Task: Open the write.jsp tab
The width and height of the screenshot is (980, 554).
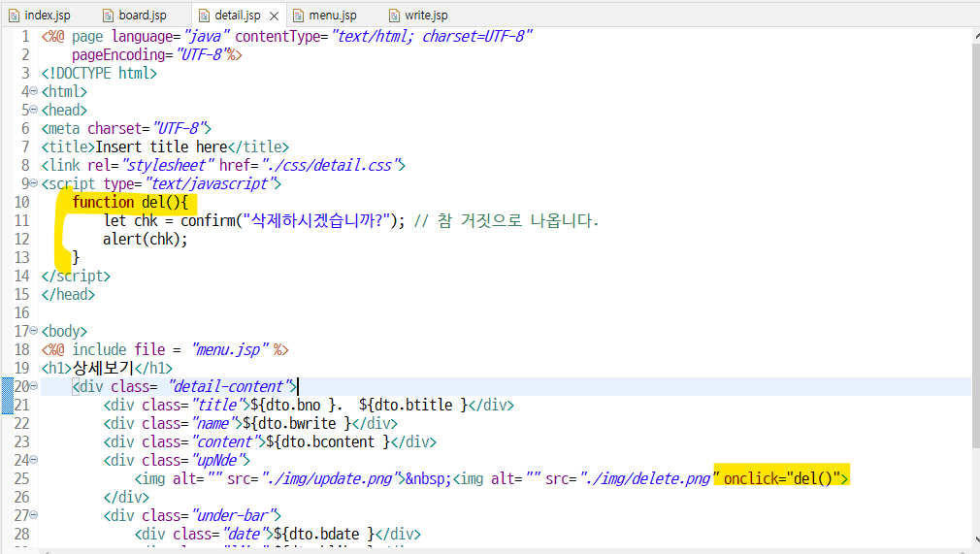Action: coord(419,15)
